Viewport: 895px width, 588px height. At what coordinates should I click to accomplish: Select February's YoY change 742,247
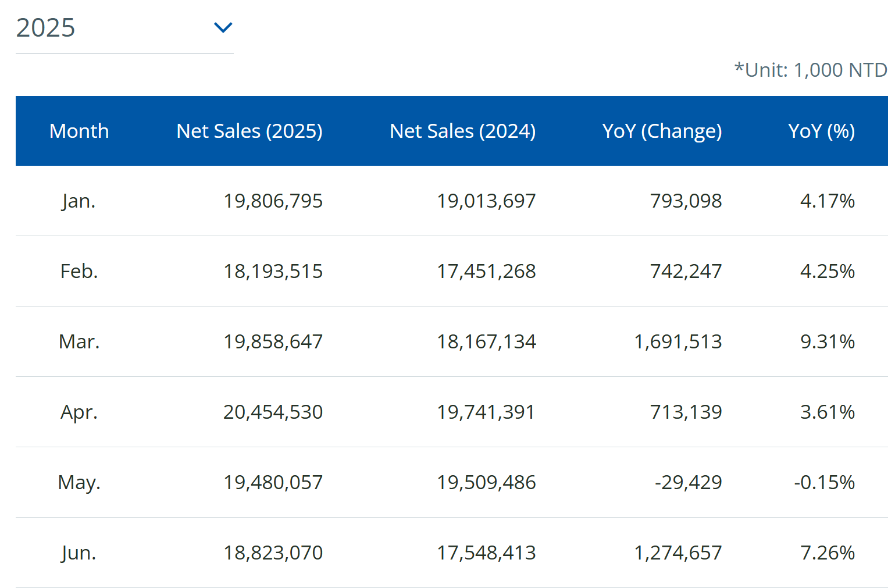686,271
